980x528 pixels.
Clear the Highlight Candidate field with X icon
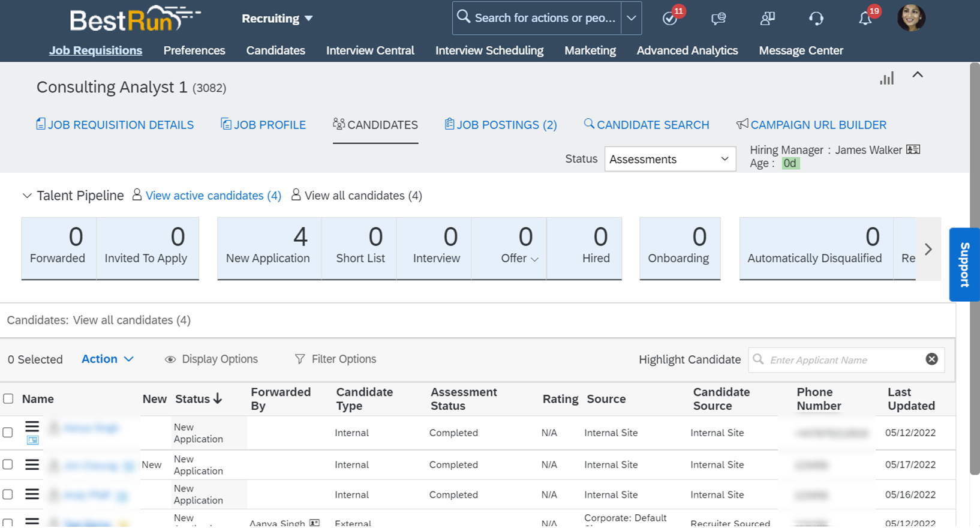click(x=931, y=359)
